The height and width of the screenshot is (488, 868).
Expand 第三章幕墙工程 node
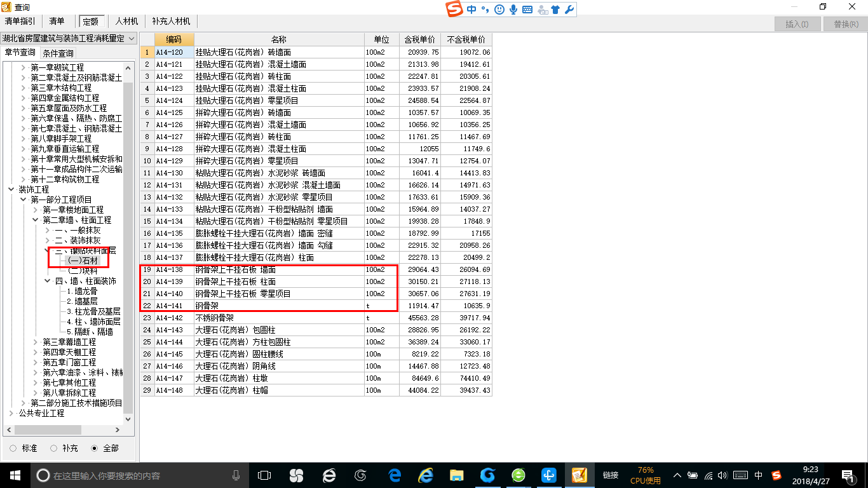point(36,342)
